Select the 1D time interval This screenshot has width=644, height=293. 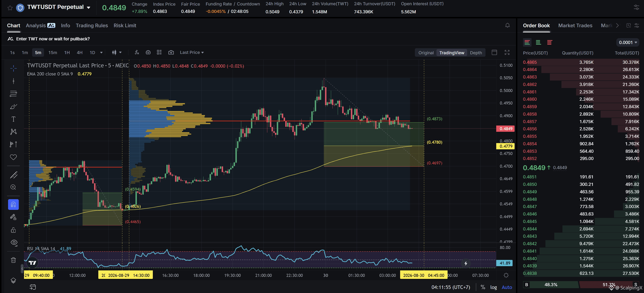(x=92, y=52)
